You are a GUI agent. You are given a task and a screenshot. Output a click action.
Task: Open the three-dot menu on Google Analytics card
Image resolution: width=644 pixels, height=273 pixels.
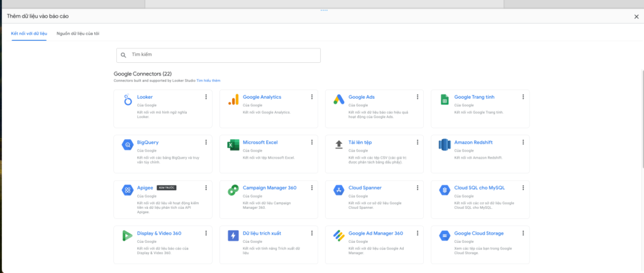[x=312, y=97]
